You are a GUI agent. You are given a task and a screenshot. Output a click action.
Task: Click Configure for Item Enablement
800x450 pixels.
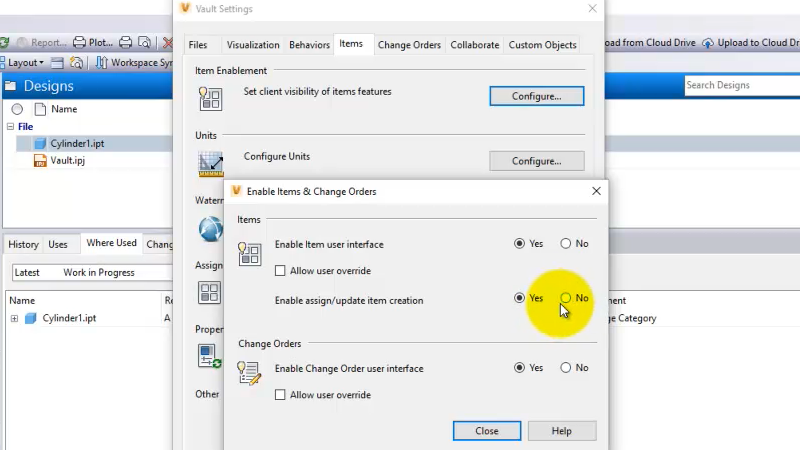(x=537, y=96)
